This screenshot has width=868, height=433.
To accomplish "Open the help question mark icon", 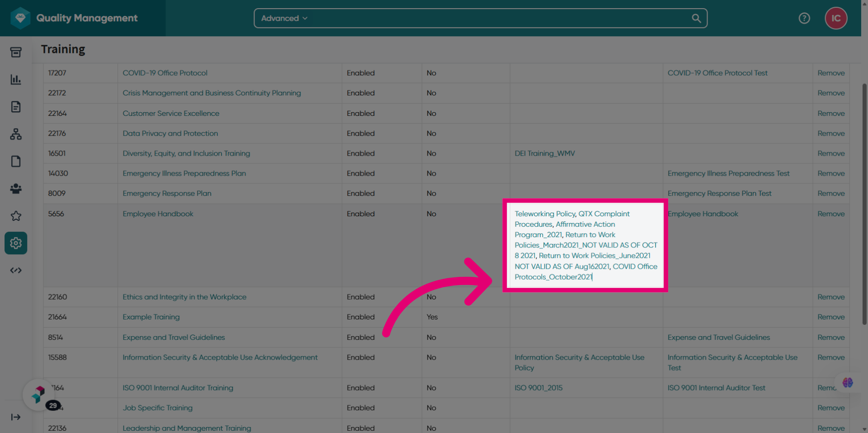I will 804,18.
